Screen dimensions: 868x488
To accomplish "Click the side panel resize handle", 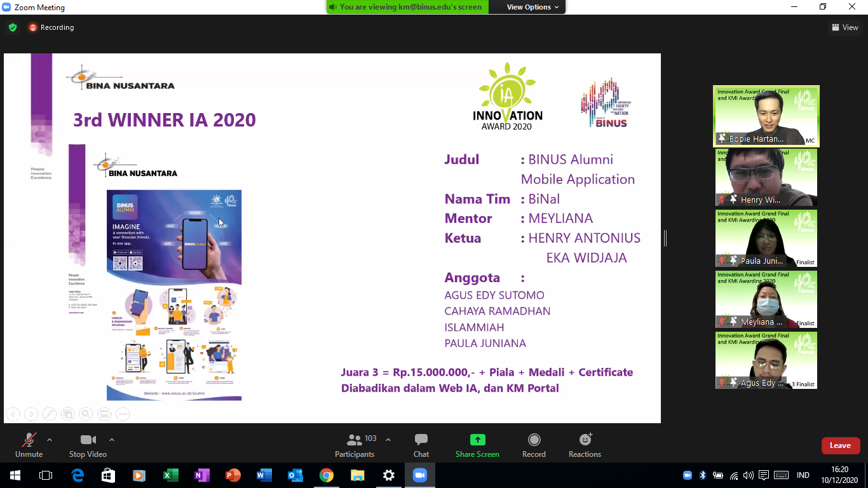I will click(x=665, y=238).
